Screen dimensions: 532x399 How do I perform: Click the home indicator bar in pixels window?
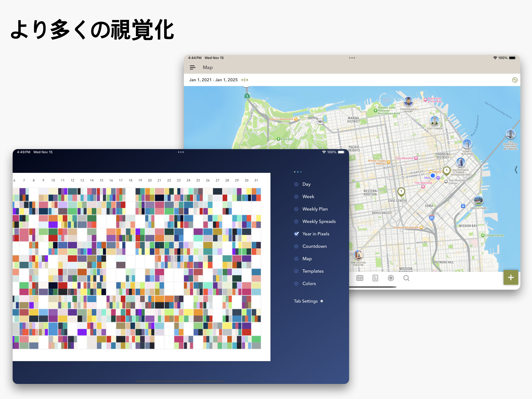181,381
